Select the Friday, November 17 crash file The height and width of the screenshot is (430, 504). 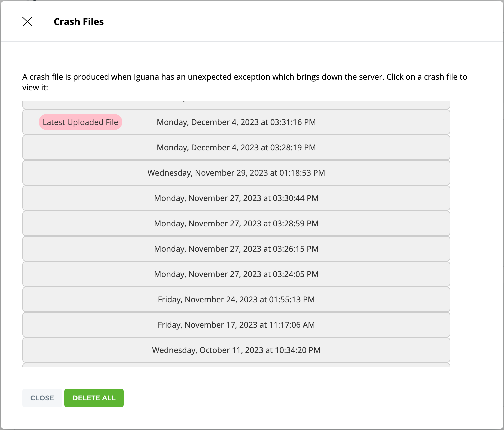tap(236, 325)
